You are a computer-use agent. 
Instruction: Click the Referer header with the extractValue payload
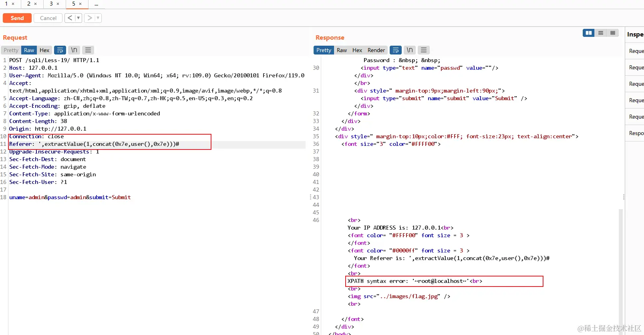click(94, 144)
